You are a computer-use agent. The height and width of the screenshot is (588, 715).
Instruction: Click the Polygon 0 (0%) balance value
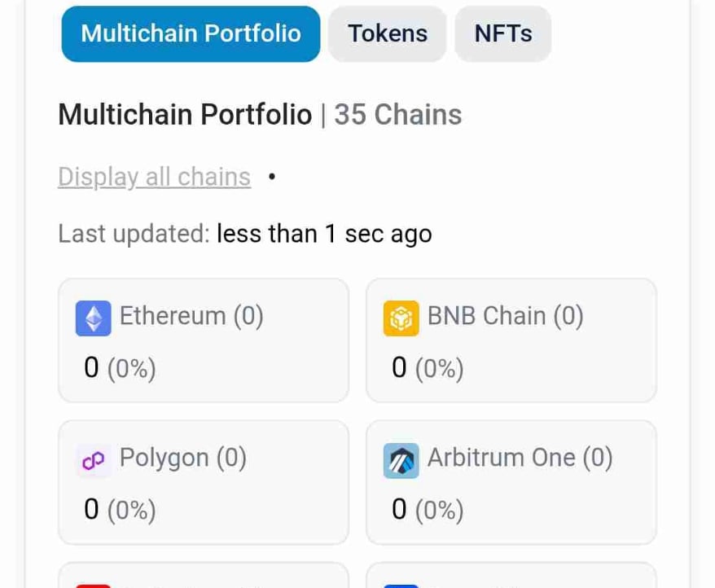click(x=120, y=510)
